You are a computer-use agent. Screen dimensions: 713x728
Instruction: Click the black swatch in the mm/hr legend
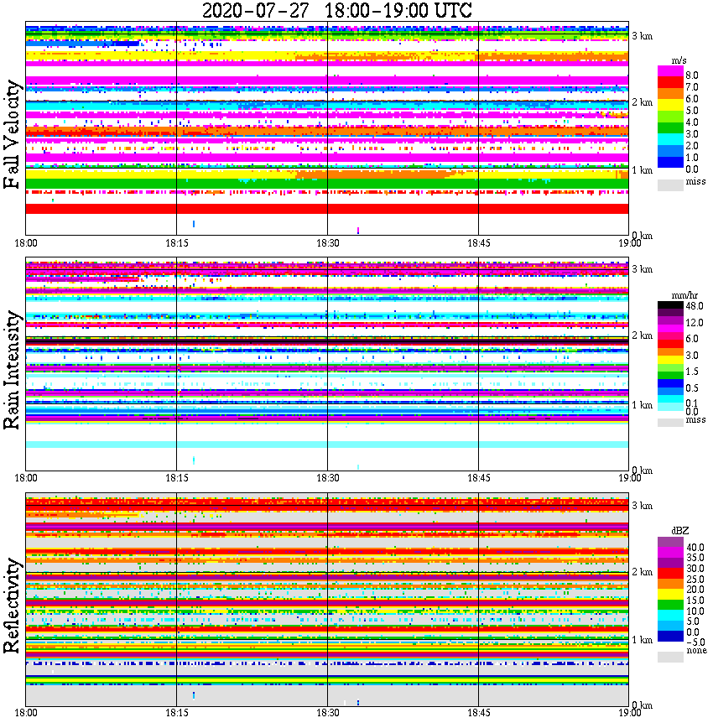click(670, 305)
